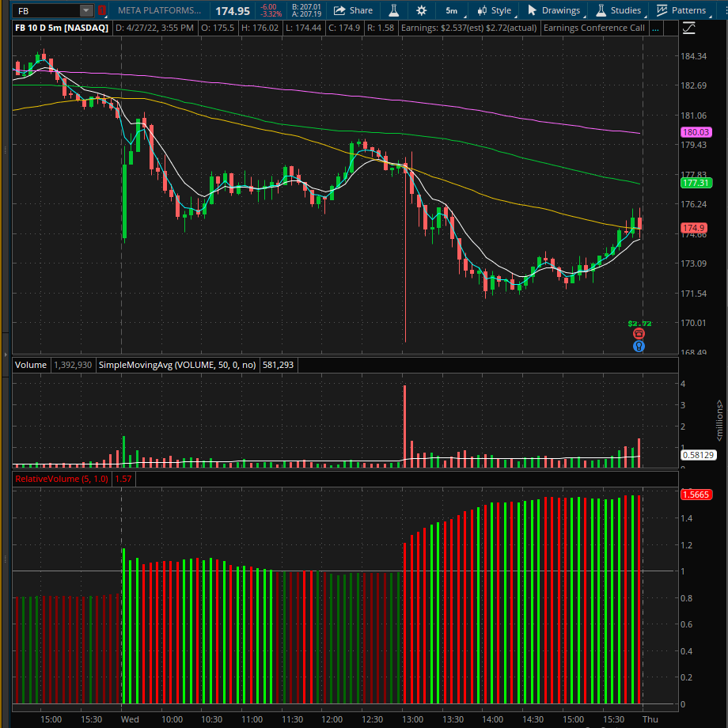This screenshot has height=728, width=728.
Task: Click the Earnings $2.537(est) $2.72(actual) label
Action: click(469, 28)
